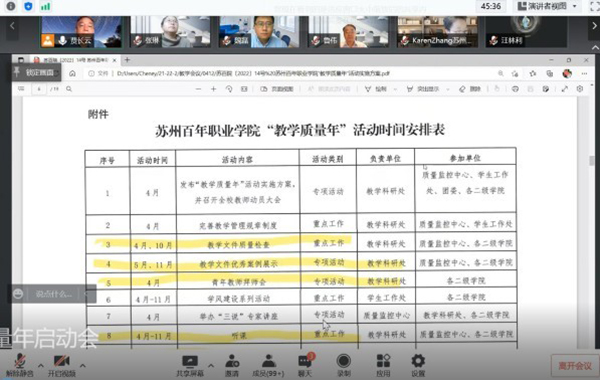Viewport: 600px width, 380px height.
Task: Expand video options next to 开启视频
Action: (x=82, y=366)
